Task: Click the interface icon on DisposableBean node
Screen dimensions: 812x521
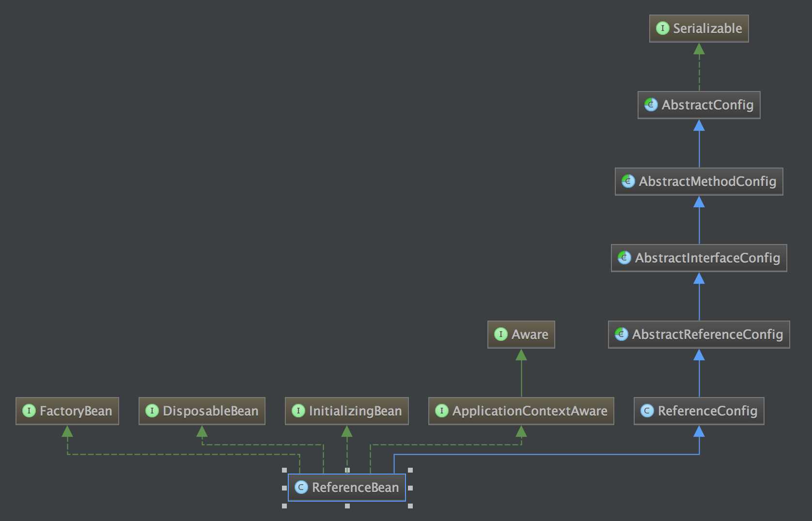Action: 152,411
